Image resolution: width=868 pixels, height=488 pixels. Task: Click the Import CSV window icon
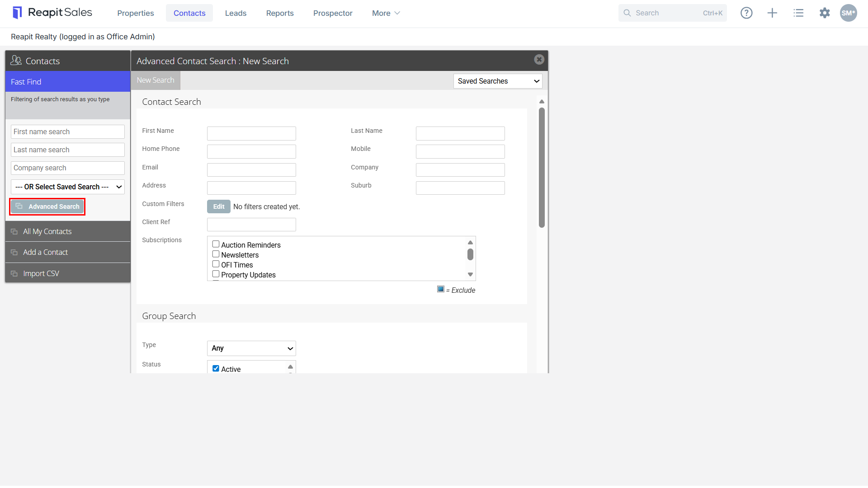(14, 274)
